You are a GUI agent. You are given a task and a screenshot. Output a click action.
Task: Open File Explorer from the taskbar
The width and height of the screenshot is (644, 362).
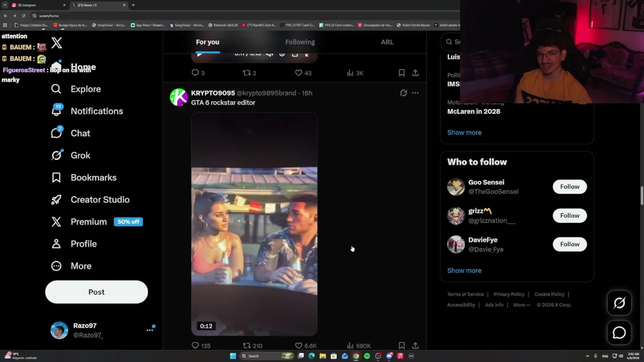point(323,356)
